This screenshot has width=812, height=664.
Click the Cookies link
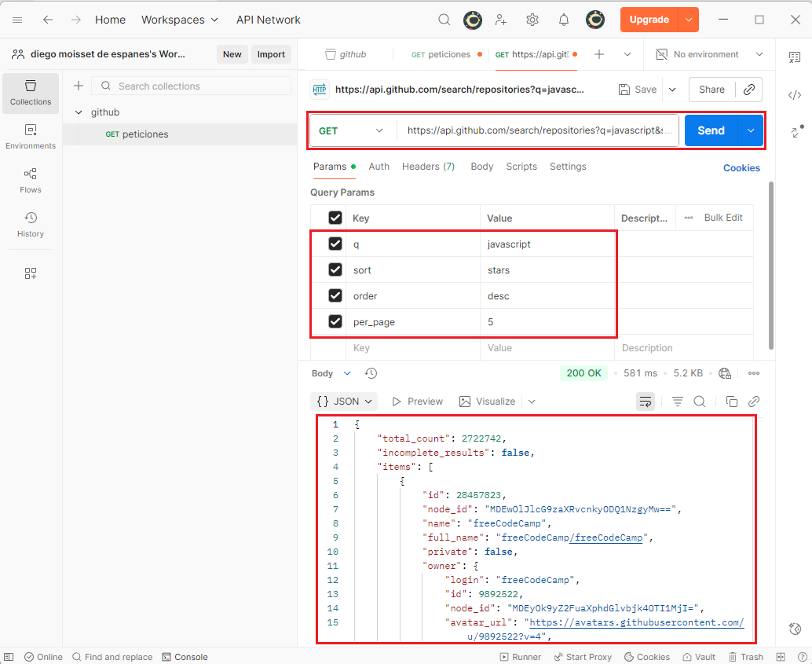[741, 167]
